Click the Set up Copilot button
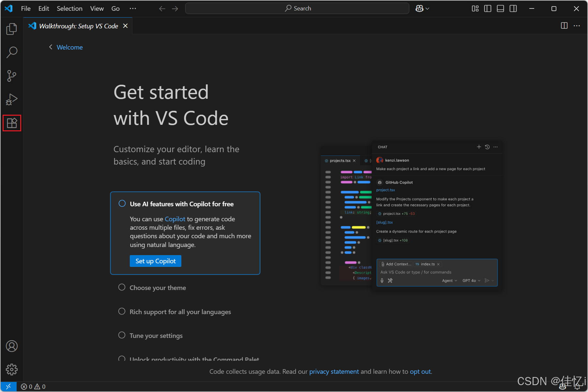 (155, 261)
